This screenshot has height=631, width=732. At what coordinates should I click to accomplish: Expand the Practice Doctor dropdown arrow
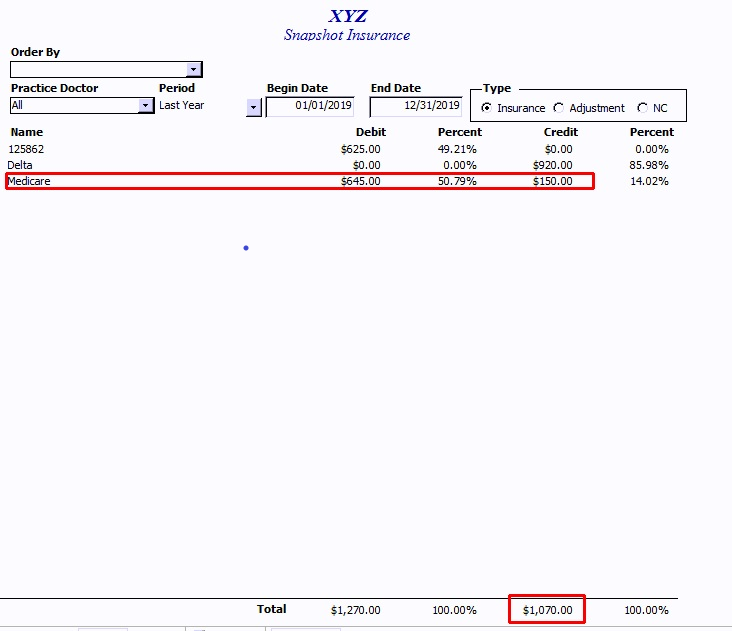coord(146,106)
